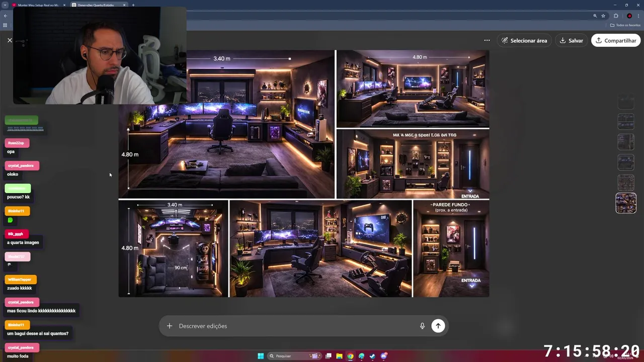Close the image viewer with the X icon

coord(10,40)
